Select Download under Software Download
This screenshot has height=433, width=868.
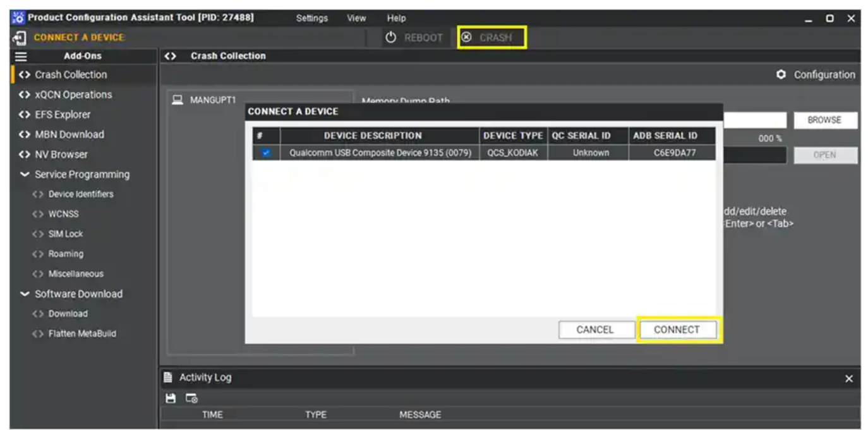coord(68,314)
